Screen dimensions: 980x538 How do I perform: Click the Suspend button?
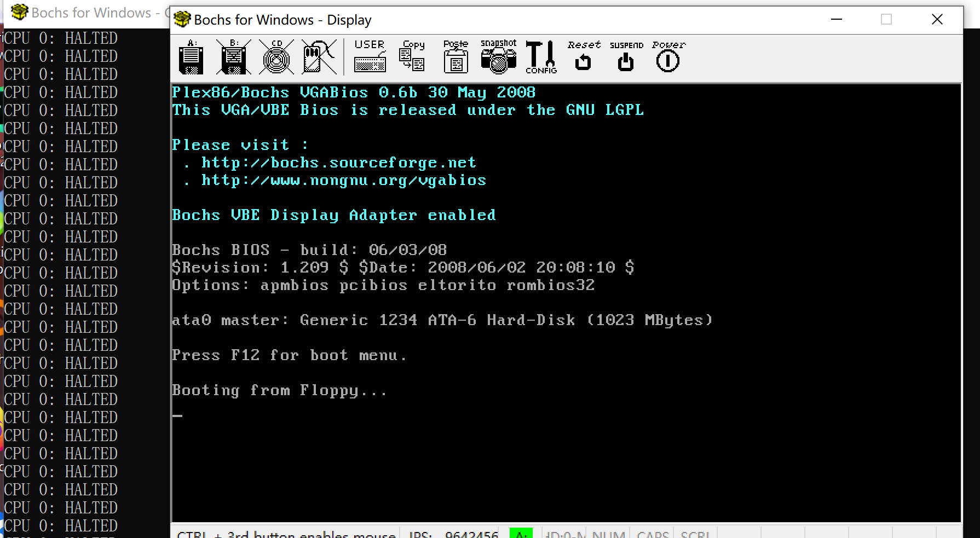tap(626, 56)
